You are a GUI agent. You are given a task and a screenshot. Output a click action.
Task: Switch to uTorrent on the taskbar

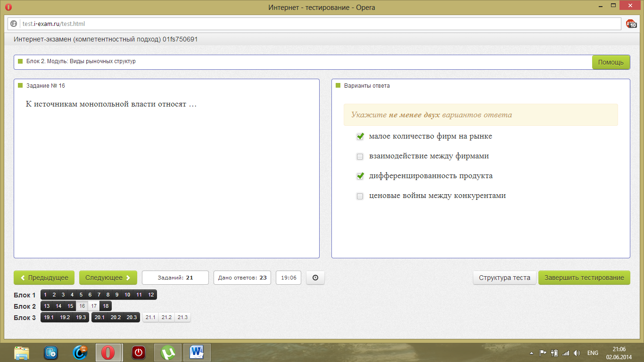pos(168,353)
